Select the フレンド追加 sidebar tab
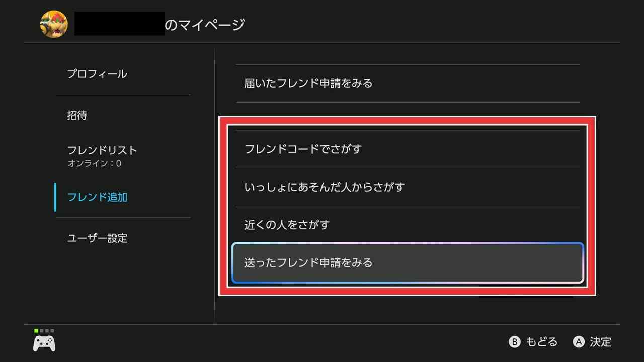 click(x=97, y=197)
